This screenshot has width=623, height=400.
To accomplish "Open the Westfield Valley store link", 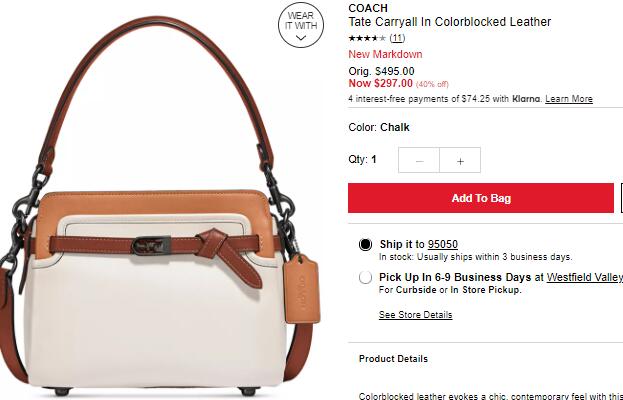I will tap(585, 277).
